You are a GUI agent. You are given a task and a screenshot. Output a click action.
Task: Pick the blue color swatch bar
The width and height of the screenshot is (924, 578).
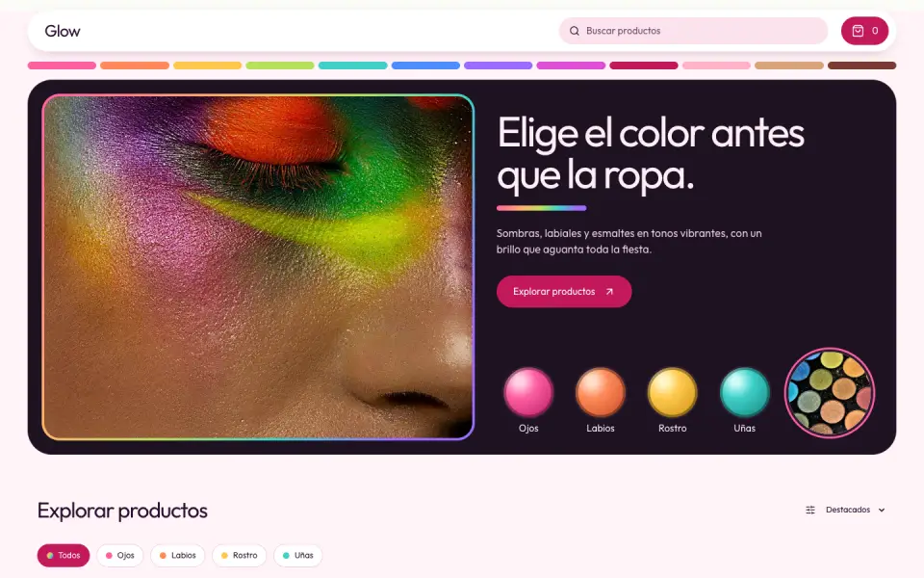pos(425,66)
